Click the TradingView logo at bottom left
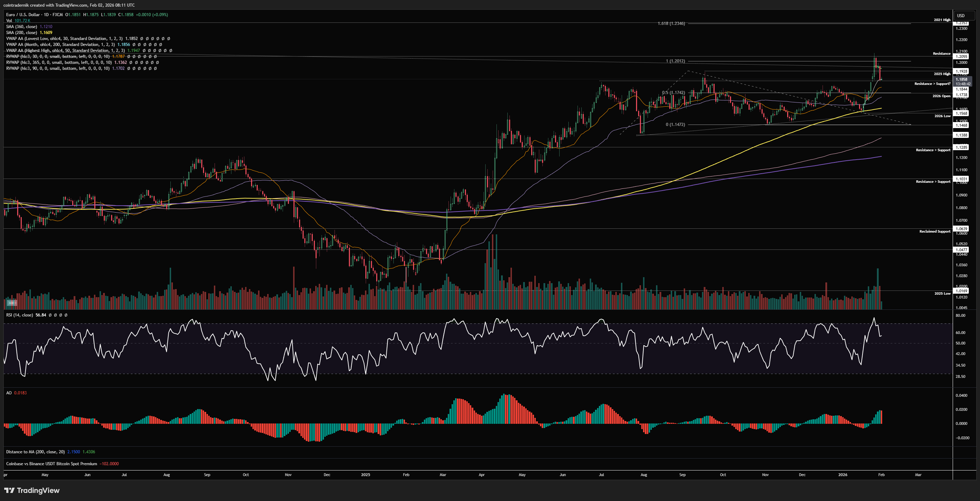Viewport: 980px width, 501px height. pos(32,490)
